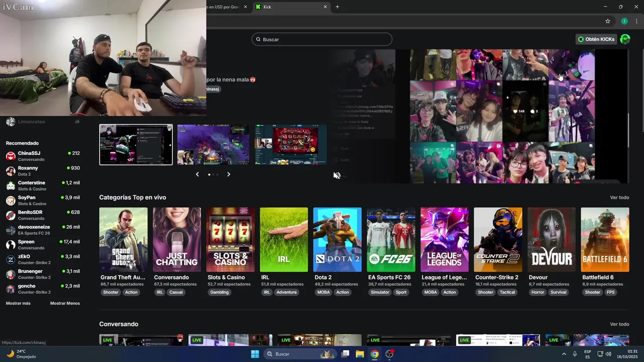Open Counter-Strike 2 category cover
This screenshot has width=644, height=362.
pos(498,240)
